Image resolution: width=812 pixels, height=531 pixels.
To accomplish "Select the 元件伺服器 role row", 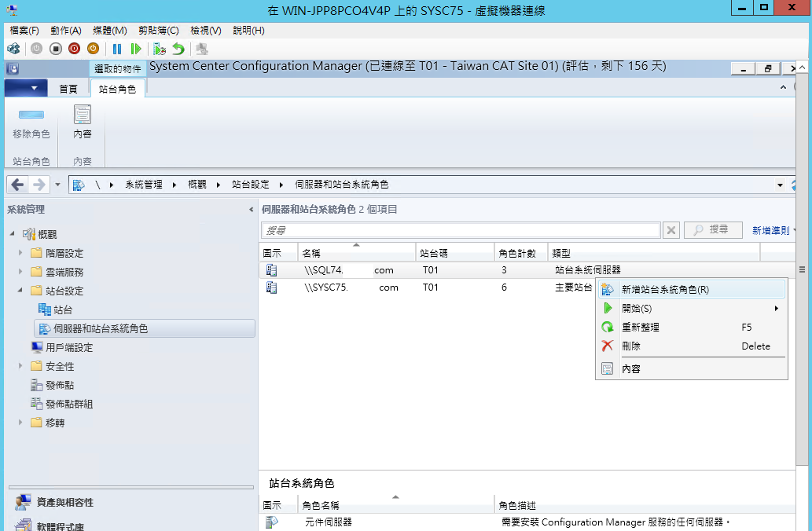I will [x=527, y=522].
